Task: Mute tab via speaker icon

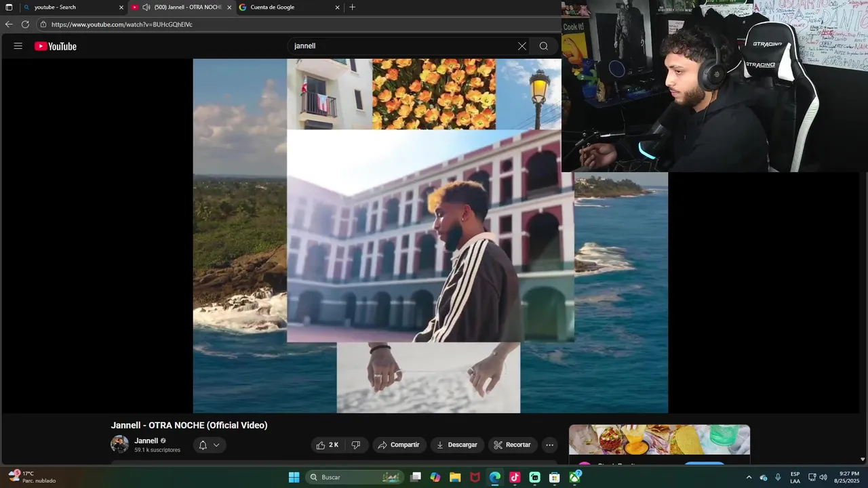Action: [x=146, y=7]
